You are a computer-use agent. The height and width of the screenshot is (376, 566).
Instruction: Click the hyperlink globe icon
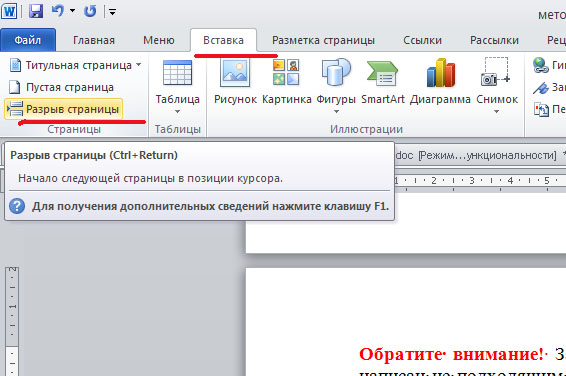coord(540,65)
